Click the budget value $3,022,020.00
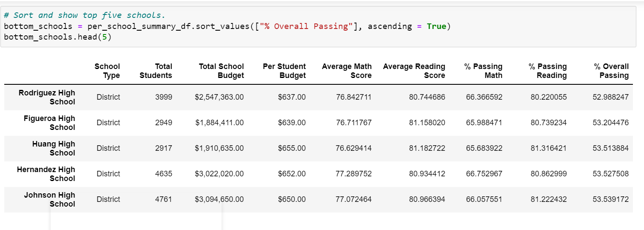Screen dimensions: 644x230 tap(219, 174)
